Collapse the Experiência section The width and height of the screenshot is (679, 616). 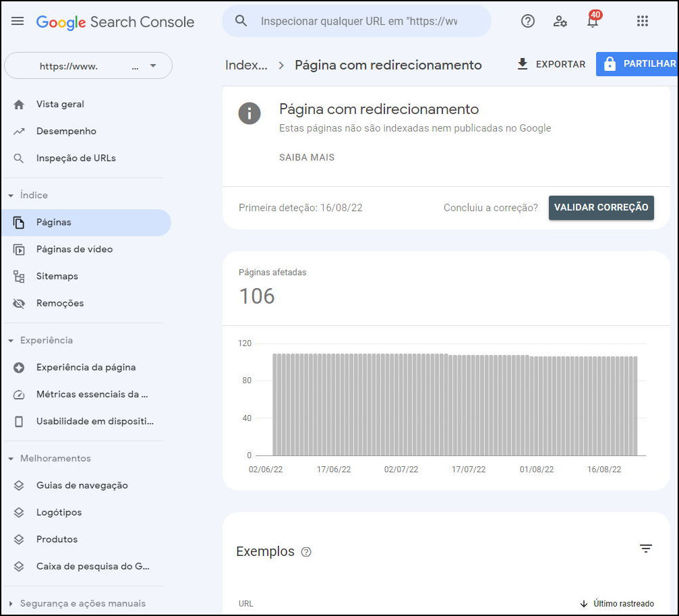(x=11, y=341)
